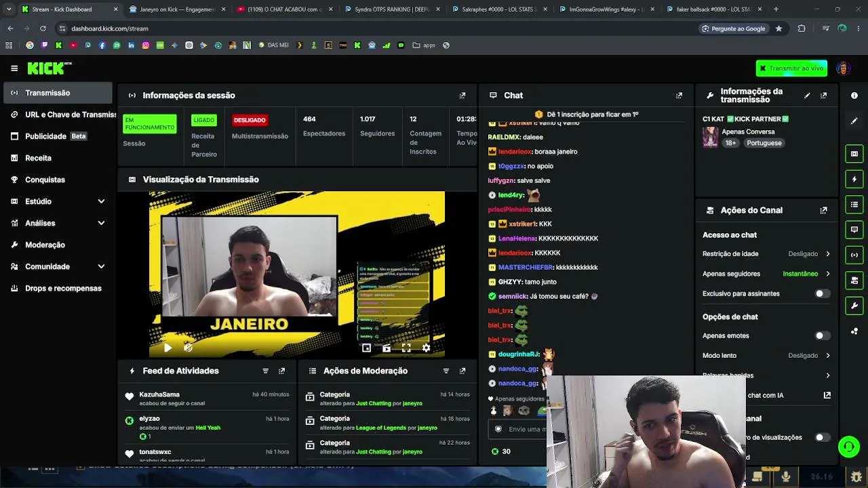Open Modo lento options
This screenshot has width=868, height=488.
[x=766, y=355]
